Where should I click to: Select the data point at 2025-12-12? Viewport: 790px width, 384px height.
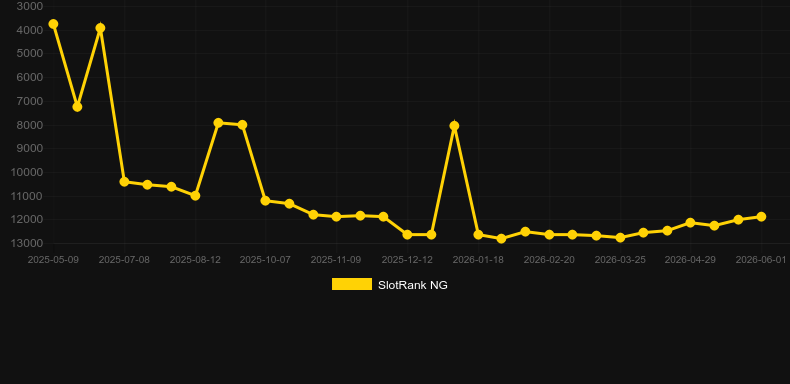(408, 235)
